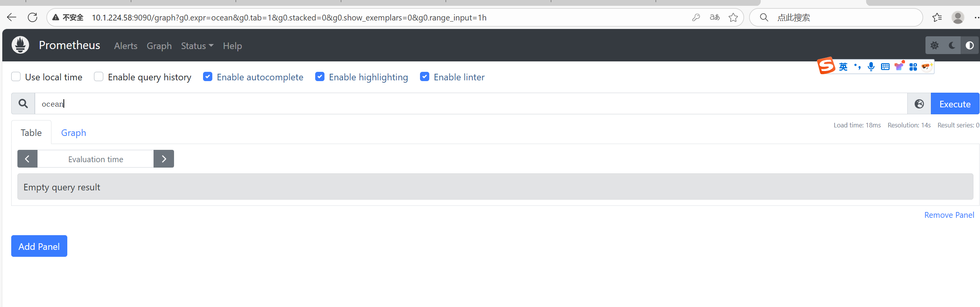This screenshot has height=307, width=980.
Task: Open the metrics explorer globe icon
Action: 919,104
